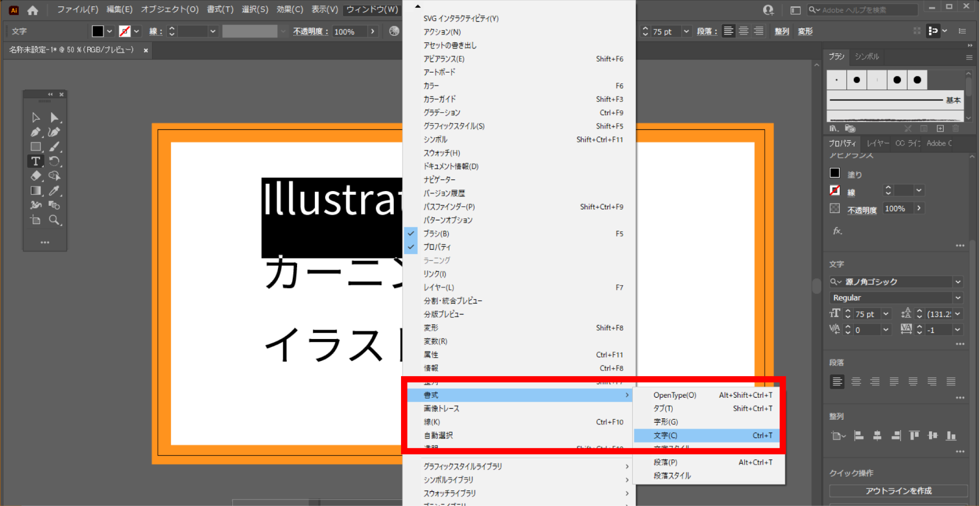
Task: Open the kerning 0 dropdown
Action: (885, 330)
